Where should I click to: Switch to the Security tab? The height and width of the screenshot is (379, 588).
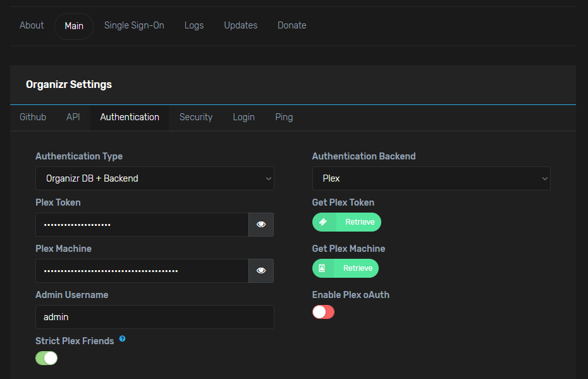click(196, 117)
